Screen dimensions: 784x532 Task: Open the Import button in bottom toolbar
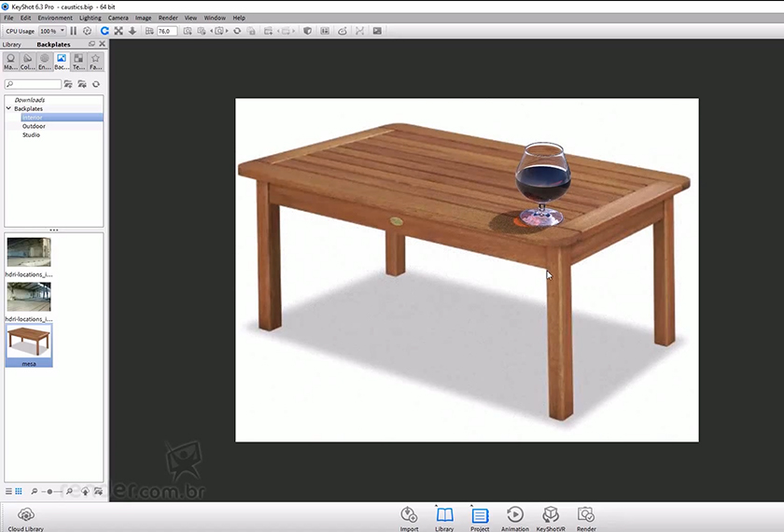point(409,518)
